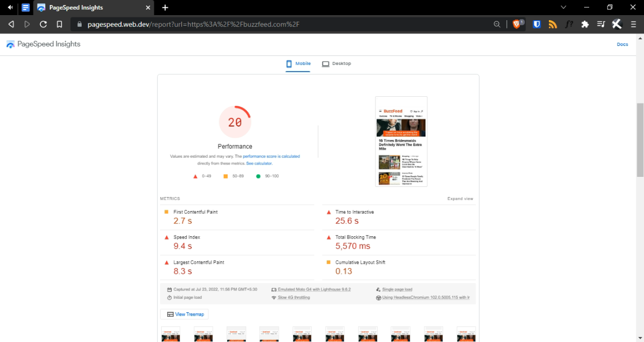Screen dimensions: 644x342
Task: Open the browser hamburger menu
Action: click(x=633, y=24)
